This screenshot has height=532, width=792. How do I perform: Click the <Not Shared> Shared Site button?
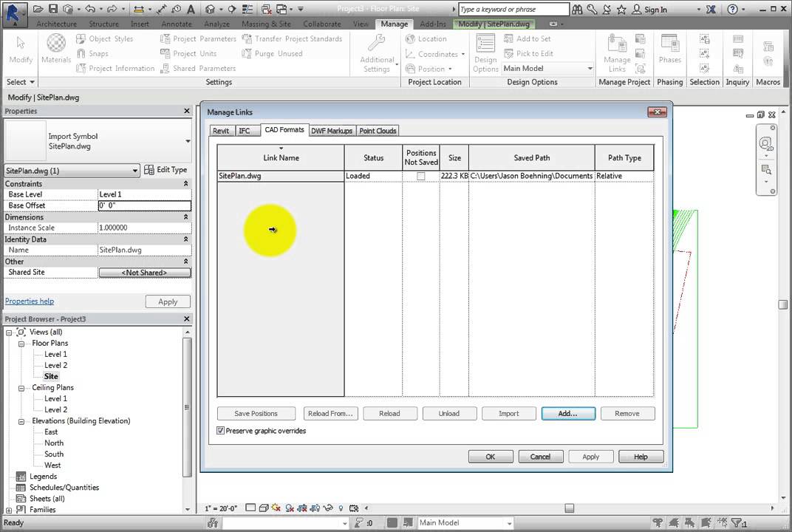click(x=145, y=273)
